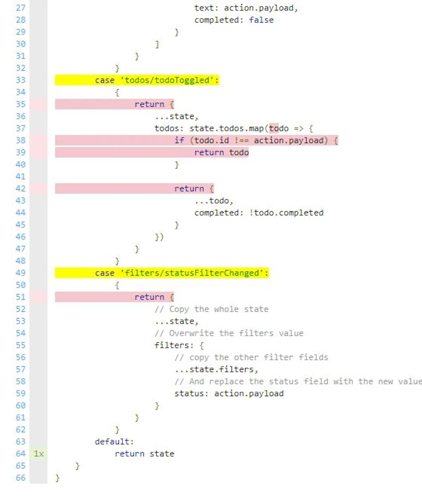Screen dimensions: 422x504
Task: Click the uncovered 'return todo' statement
Action: pos(222,153)
